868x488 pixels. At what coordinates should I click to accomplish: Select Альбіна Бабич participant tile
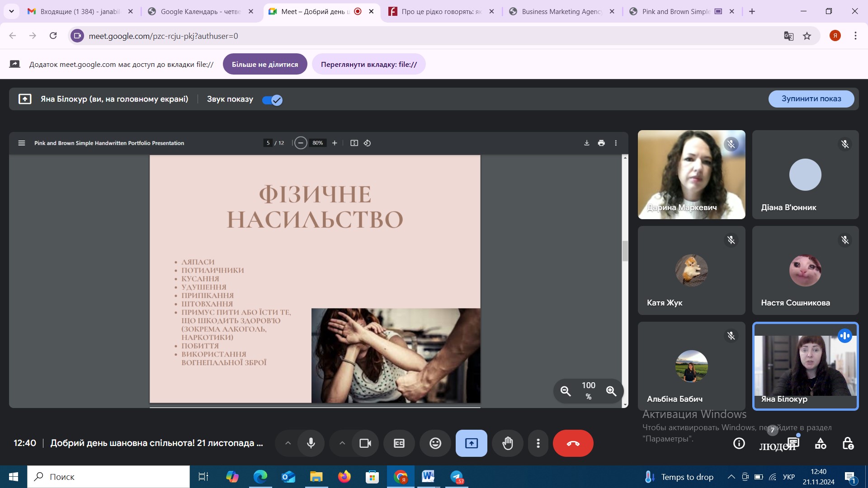(x=691, y=366)
